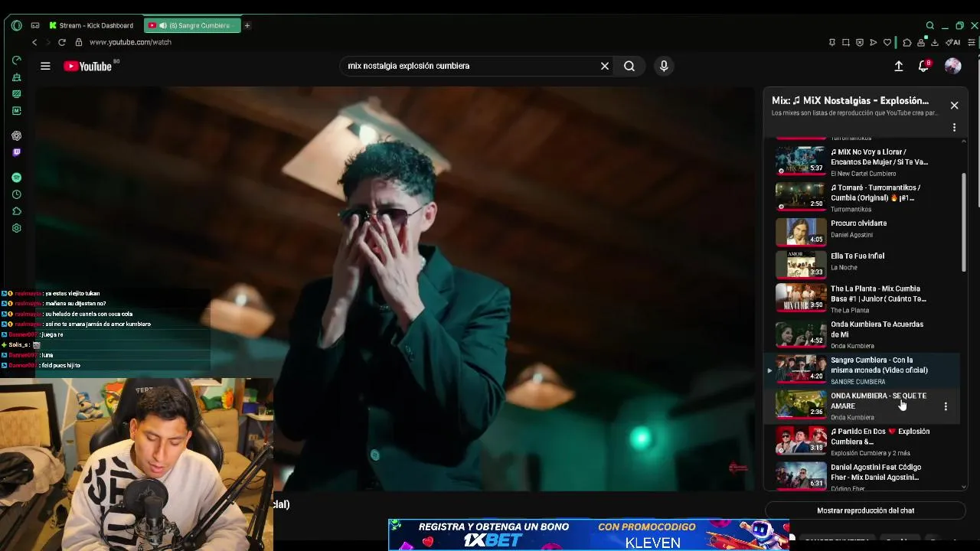Click the 4:05 Procuro olvidarte thumbnail
Viewport: 980px width, 551px height.
[801, 231]
